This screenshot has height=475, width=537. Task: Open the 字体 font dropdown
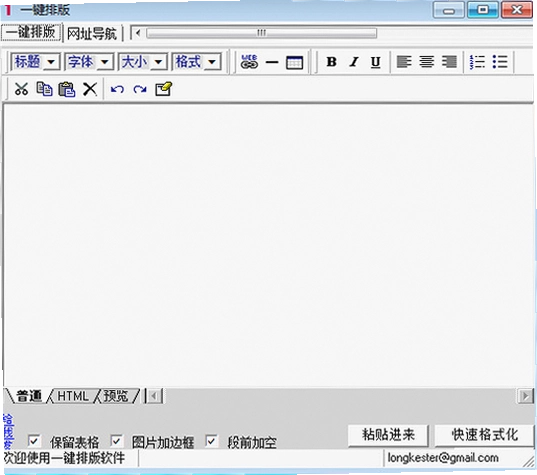tap(89, 62)
